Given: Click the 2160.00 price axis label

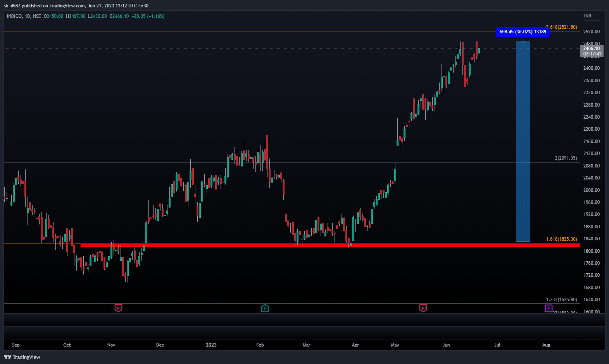Looking at the screenshot, I should point(592,141).
